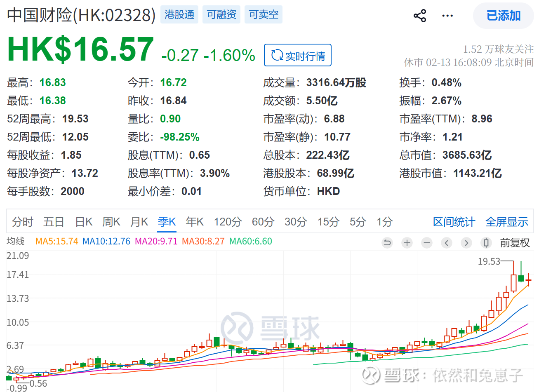Switch to the 五日 chart tab

coord(54,222)
